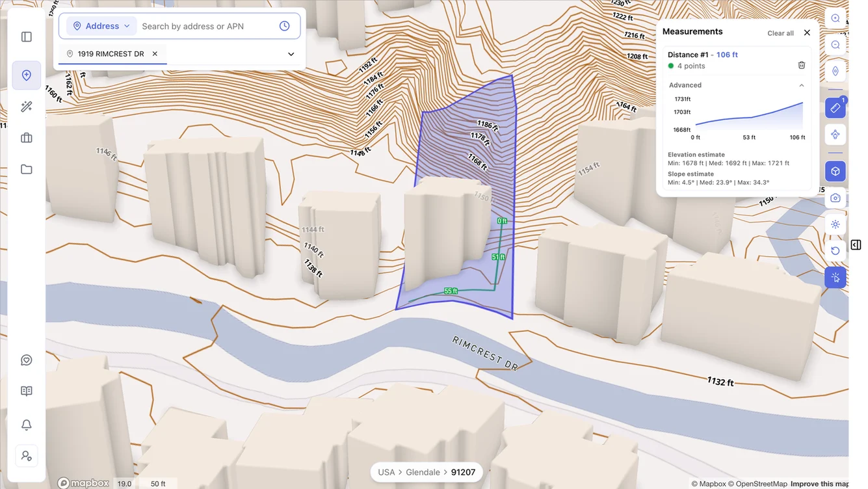Open the Address search type dropdown
This screenshot has width=868, height=489.
[x=101, y=26]
